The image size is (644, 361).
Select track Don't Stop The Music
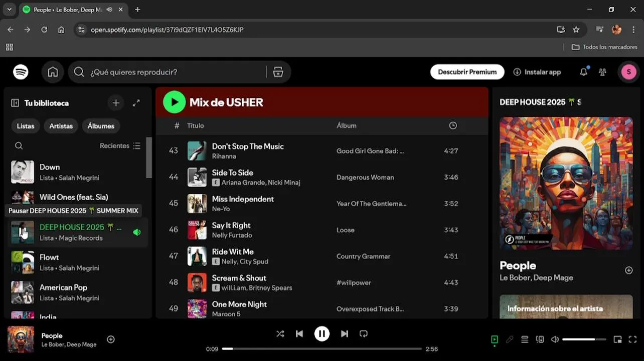(248, 146)
